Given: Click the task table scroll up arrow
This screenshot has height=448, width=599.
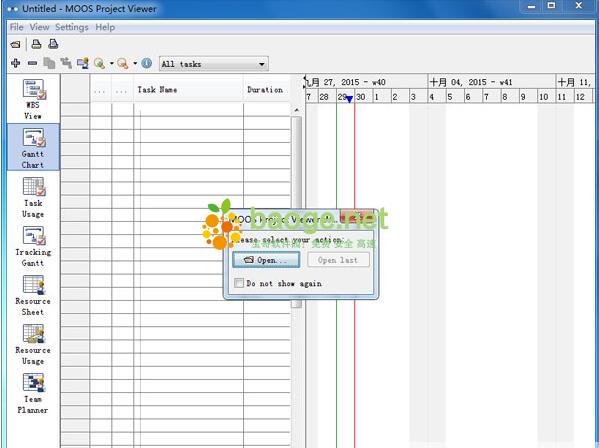Looking at the screenshot, I should click(296, 110).
